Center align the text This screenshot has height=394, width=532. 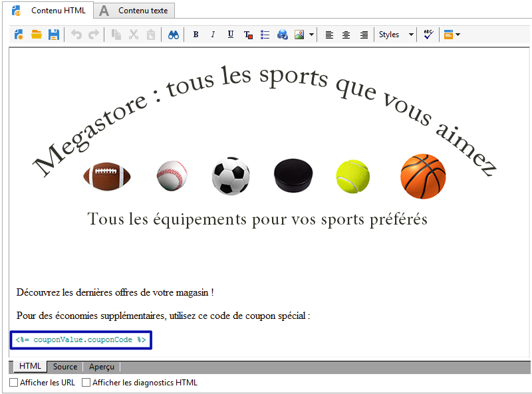(346, 35)
